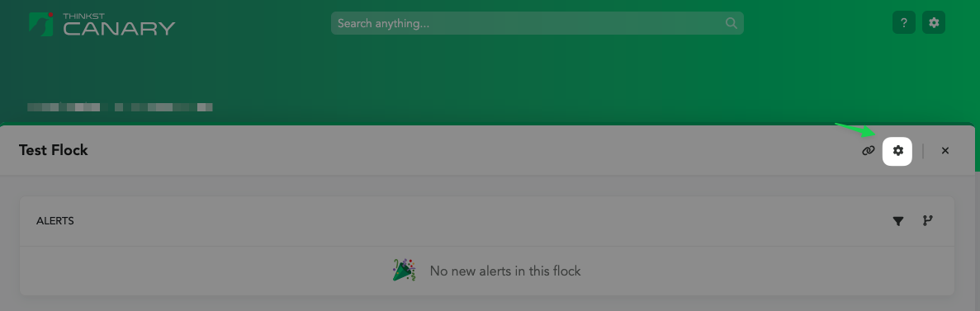The height and width of the screenshot is (311, 980).
Task: Click the THINKST text above the wordmark
Action: (x=80, y=16)
